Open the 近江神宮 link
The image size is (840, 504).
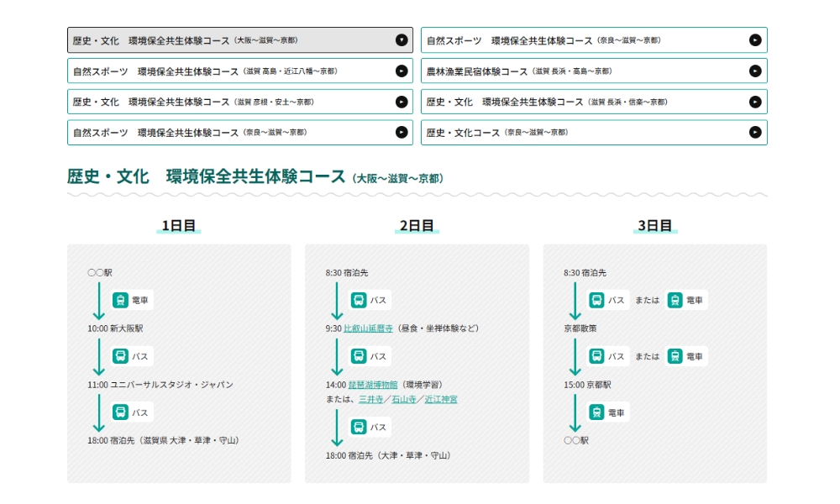(x=441, y=399)
